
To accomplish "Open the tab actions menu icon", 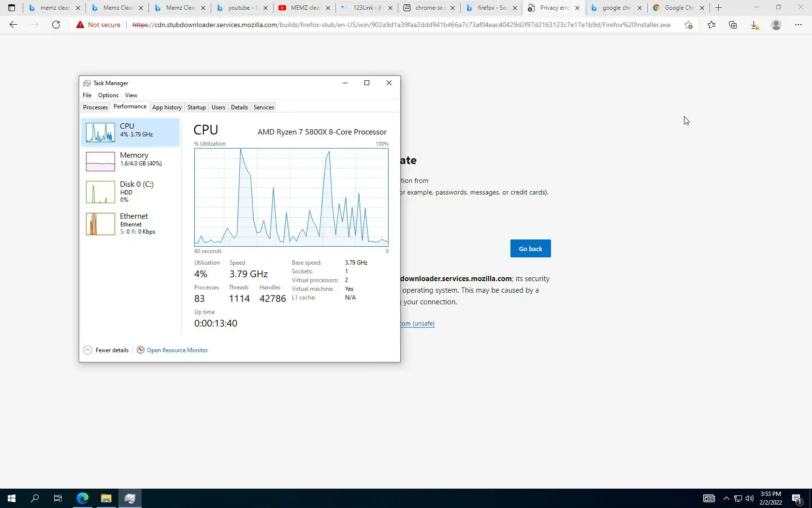I will 12,8.
